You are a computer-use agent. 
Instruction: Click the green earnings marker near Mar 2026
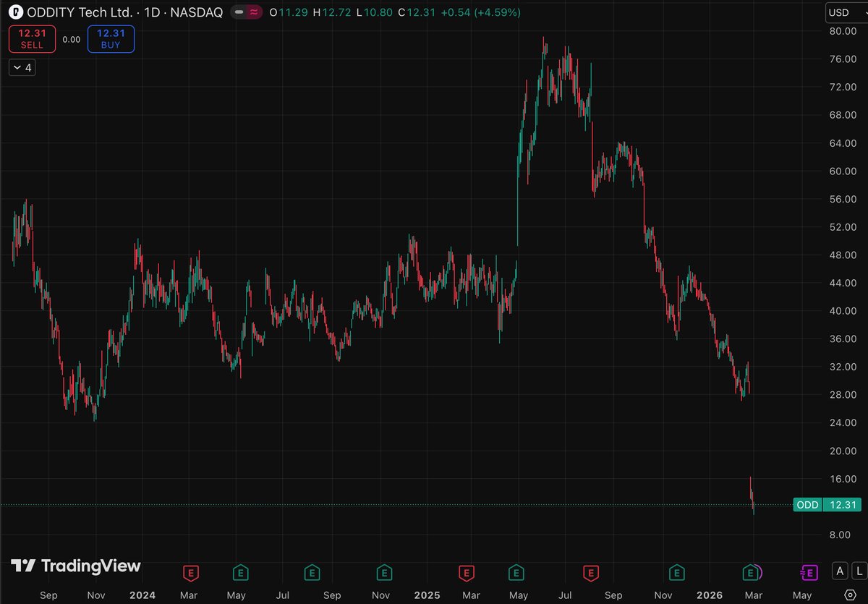(750, 573)
